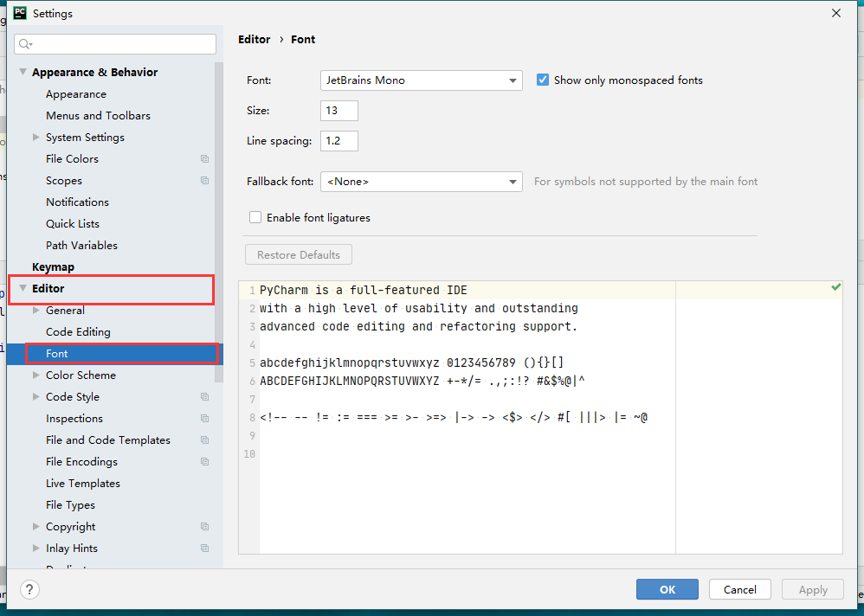Click the project-level icon beside Code Style

point(204,397)
